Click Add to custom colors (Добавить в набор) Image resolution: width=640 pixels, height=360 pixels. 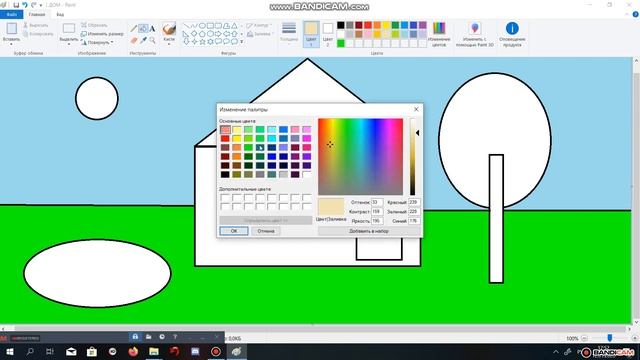coord(369,231)
